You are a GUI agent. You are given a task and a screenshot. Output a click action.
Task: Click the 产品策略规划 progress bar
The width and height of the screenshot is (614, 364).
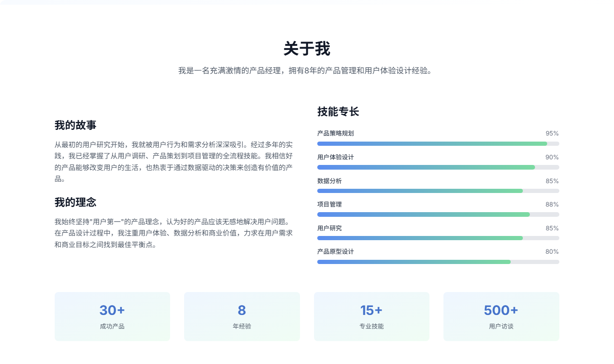(x=438, y=143)
